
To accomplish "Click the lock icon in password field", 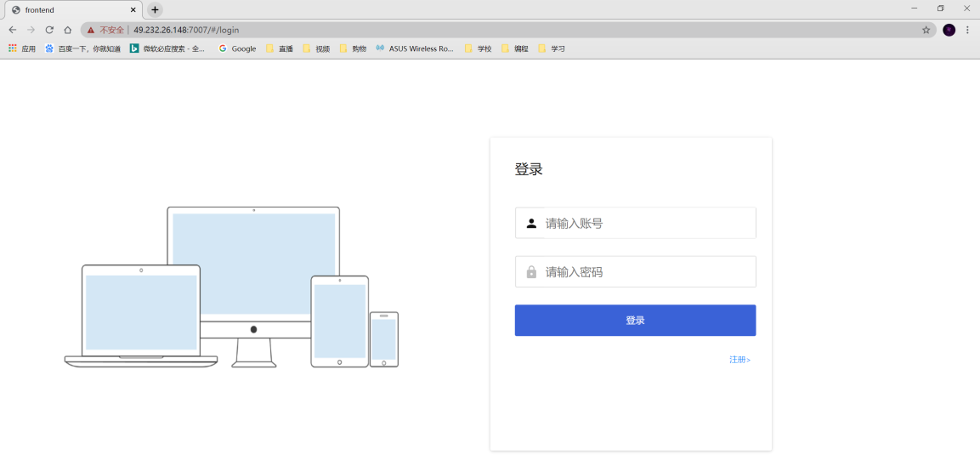I will click(531, 272).
